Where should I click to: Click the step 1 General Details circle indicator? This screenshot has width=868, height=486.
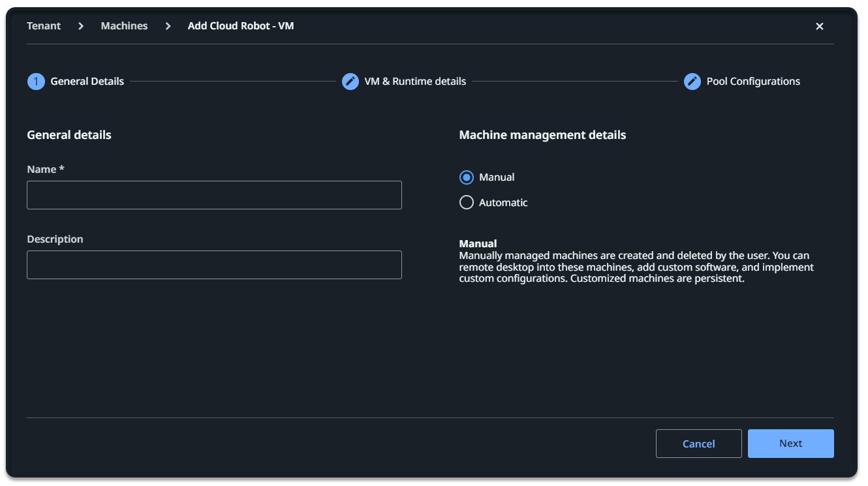point(36,81)
